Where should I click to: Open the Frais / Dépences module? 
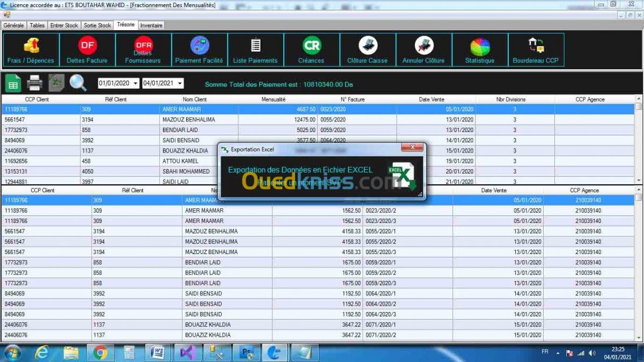pyautogui.click(x=31, y=50)
